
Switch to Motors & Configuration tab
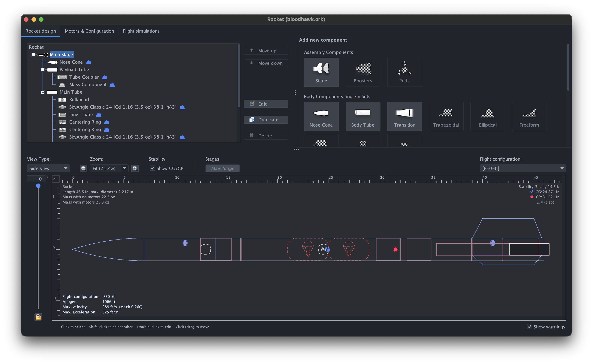89,31
